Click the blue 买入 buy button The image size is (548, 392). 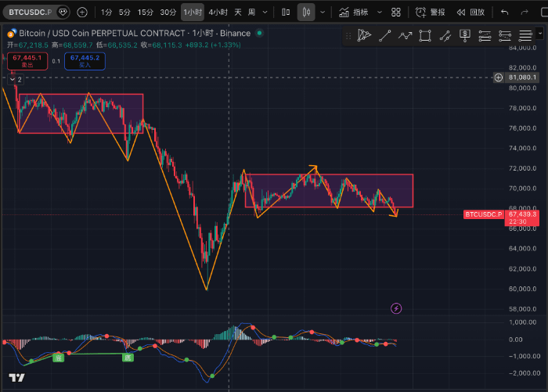[x=84, y=61]
